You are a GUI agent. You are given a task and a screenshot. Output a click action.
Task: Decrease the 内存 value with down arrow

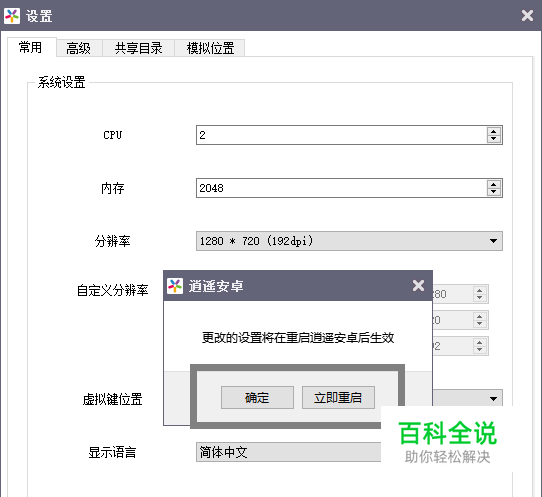[494, 192]
